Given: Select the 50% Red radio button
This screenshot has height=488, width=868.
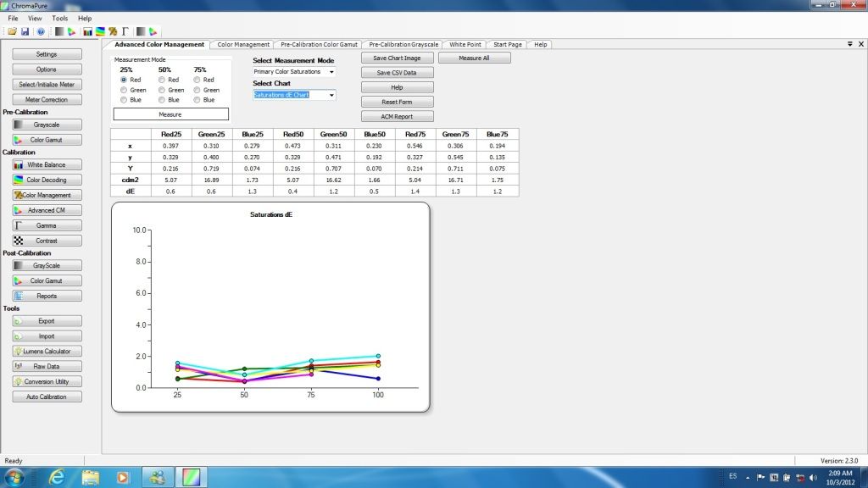Looking at the screenshot, I should [162, 80].
